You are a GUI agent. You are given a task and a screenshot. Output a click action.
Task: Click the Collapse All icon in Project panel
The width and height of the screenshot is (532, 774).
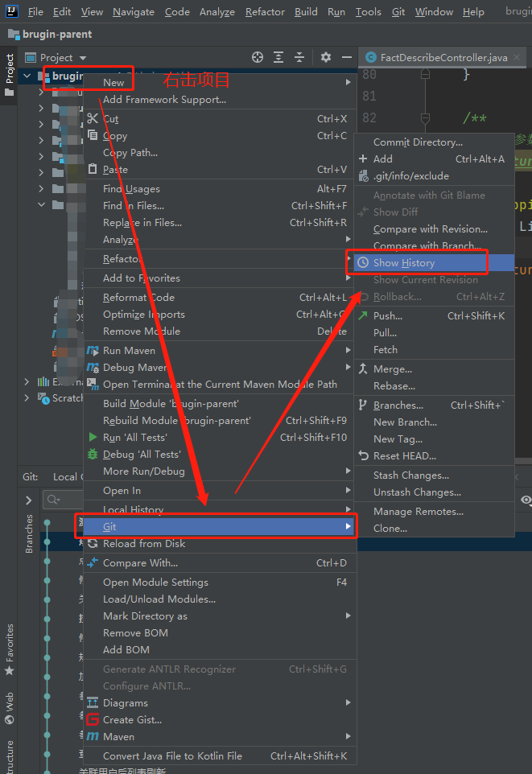[x=299, y=57]
